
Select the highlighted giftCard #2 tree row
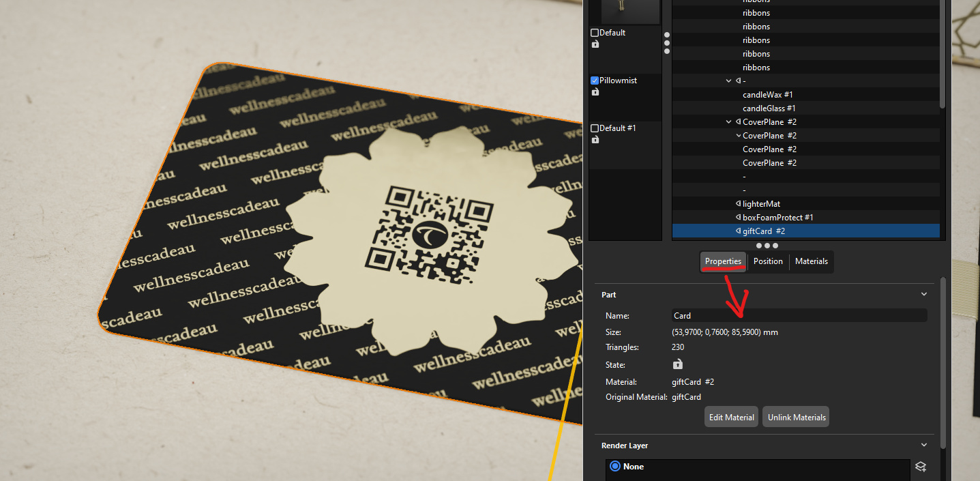coord(805,231)
